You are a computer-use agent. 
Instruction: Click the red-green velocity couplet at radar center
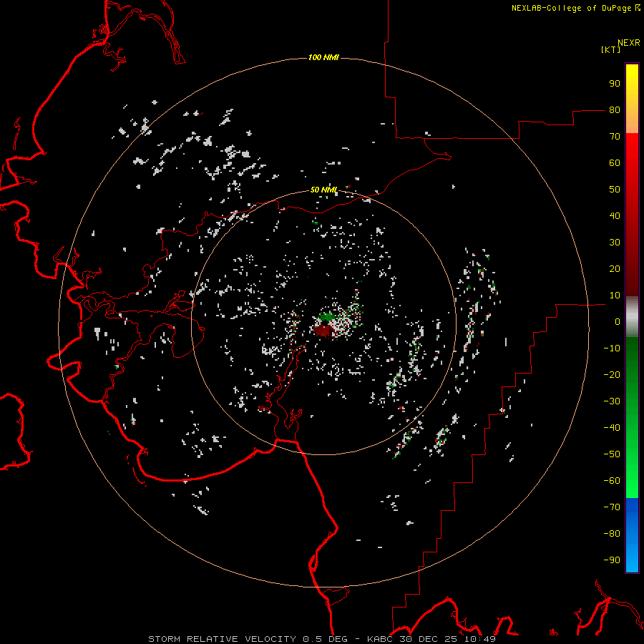point(324,324)
